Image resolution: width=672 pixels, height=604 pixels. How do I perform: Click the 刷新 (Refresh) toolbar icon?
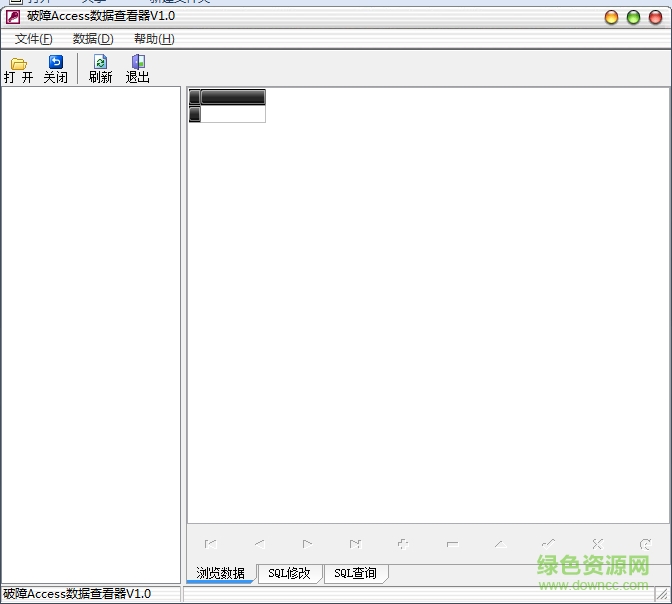[x=100, y=69]
